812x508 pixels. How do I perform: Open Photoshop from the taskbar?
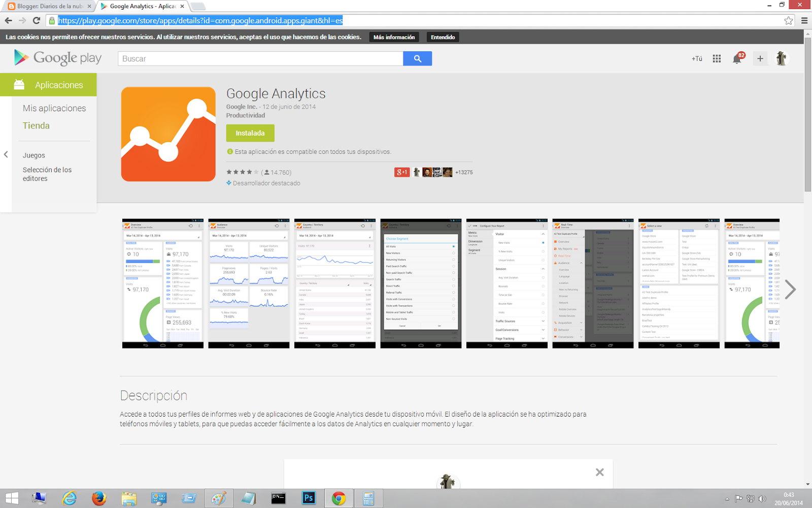[309, 499]
